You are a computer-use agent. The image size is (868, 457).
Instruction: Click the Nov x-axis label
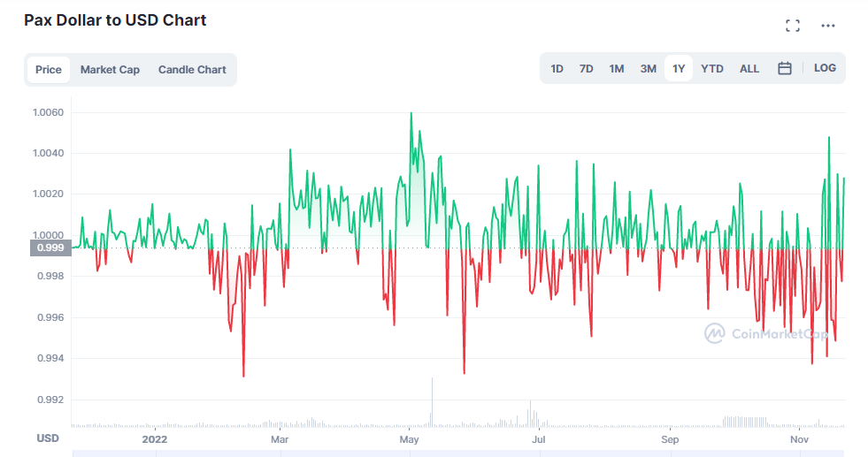click(x=799, y=439)
